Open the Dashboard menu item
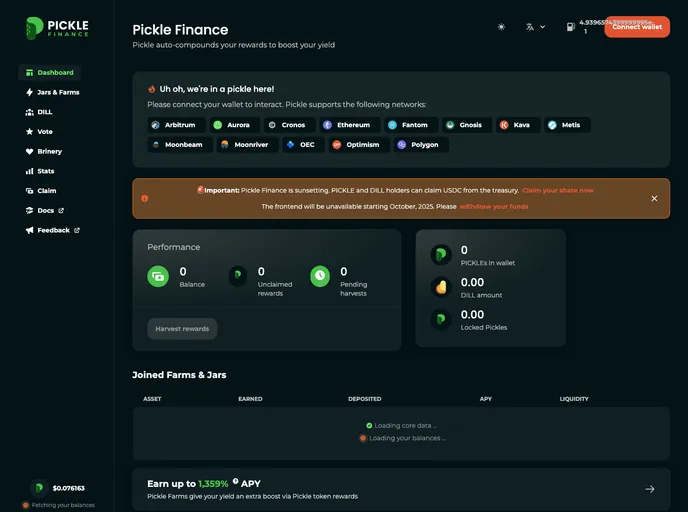This screenshot has height=512, width=688. pos(50,72)
